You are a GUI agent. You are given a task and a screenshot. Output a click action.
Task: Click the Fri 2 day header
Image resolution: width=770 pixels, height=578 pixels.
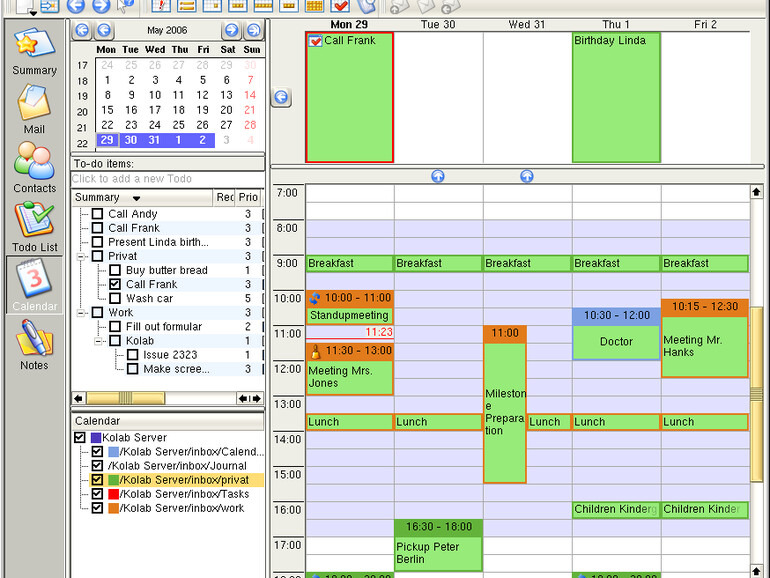pyautogui.click(x=705, y=25)
